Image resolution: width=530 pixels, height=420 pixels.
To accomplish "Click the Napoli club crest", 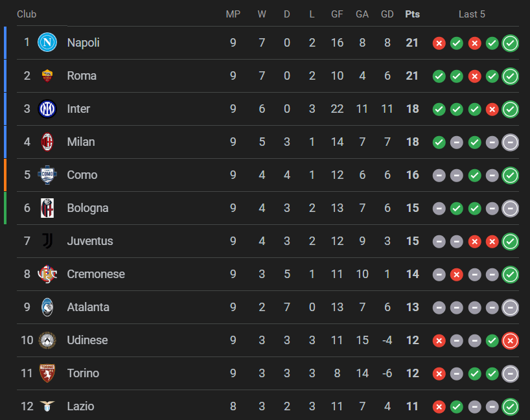I will pos(47,43).
